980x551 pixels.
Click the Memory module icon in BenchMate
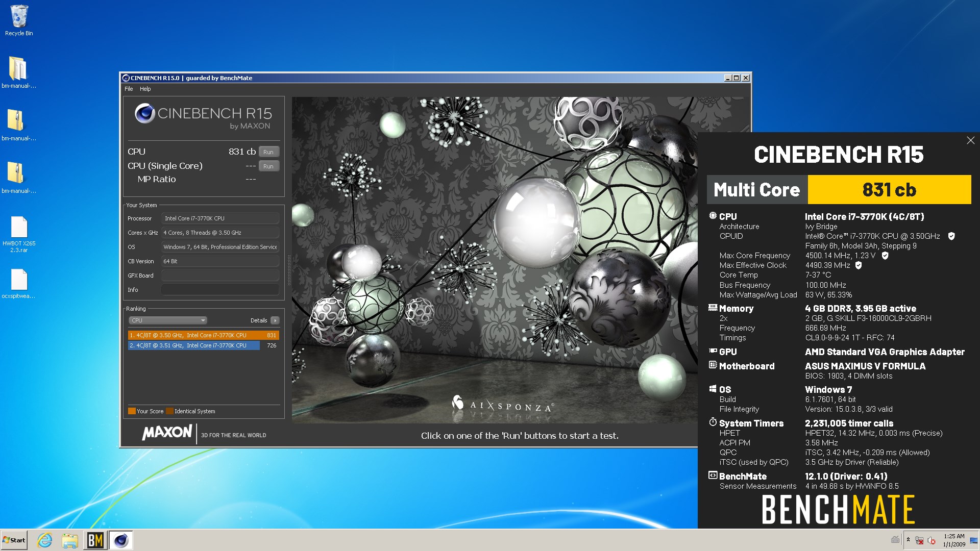(x=713, y=308)
